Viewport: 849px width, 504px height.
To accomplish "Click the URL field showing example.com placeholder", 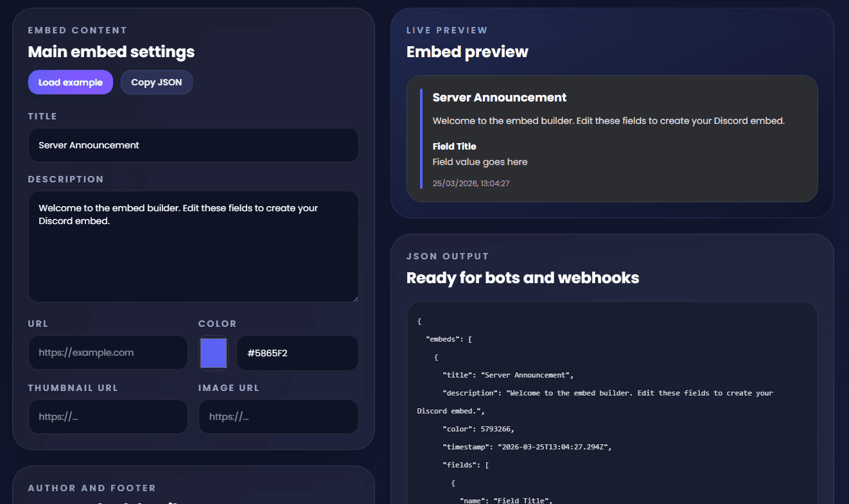I will [107, 352].
